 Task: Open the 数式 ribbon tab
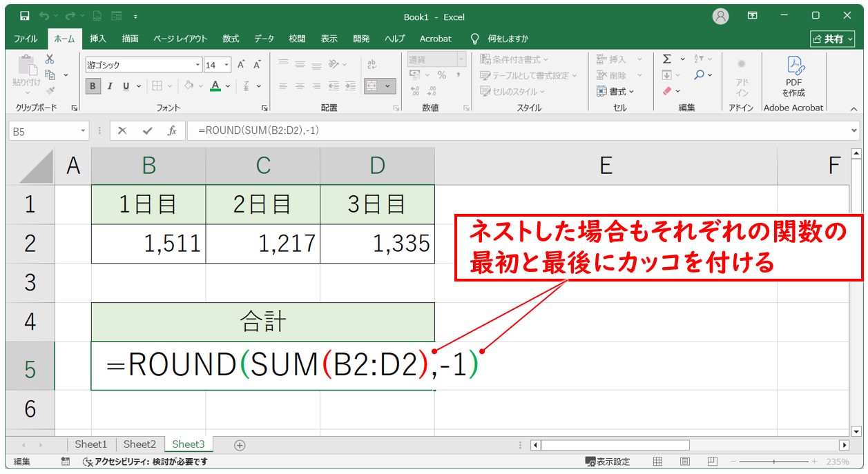point(231,39)
